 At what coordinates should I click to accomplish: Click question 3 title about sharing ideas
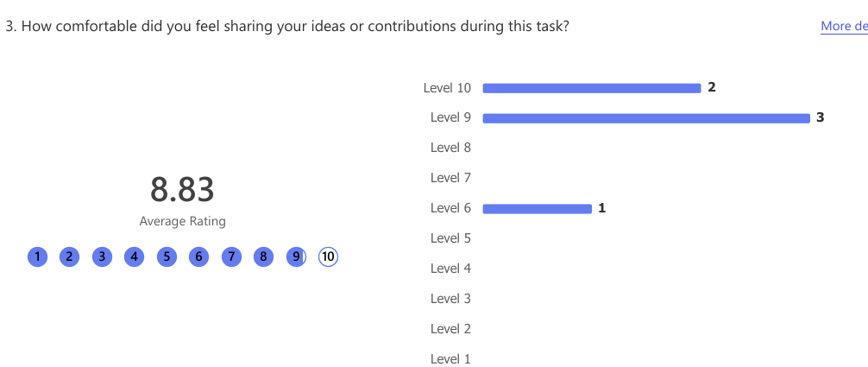[x=287, y=27]
